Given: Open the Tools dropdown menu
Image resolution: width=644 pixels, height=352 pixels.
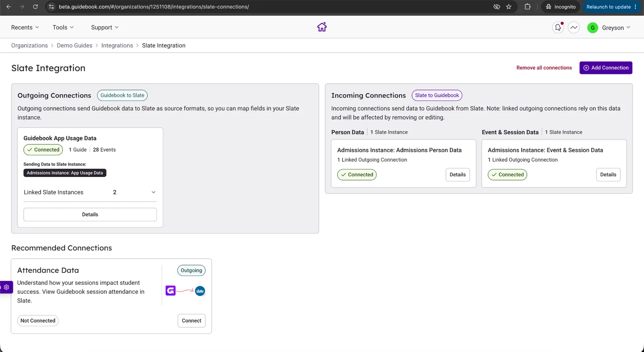Looking at the screenshot, I should tap(63, 27).
